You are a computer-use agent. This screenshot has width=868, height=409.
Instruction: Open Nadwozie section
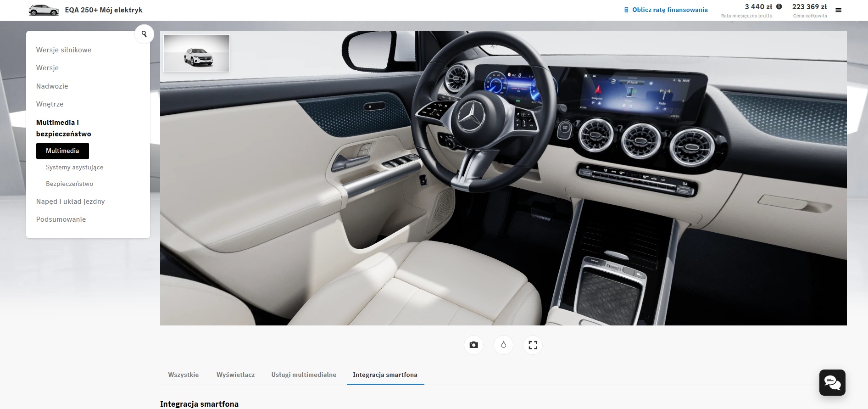click(x=52, y=86)
